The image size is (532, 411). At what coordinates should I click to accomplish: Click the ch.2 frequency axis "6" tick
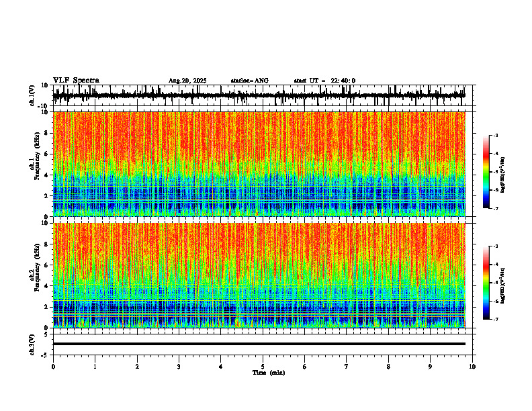(x=47, y=265)
